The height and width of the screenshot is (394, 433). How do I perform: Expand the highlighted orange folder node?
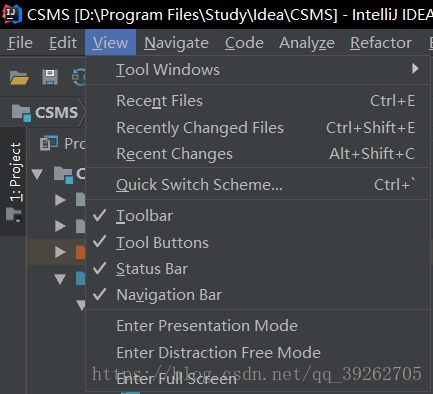click(x=60, y=252)
